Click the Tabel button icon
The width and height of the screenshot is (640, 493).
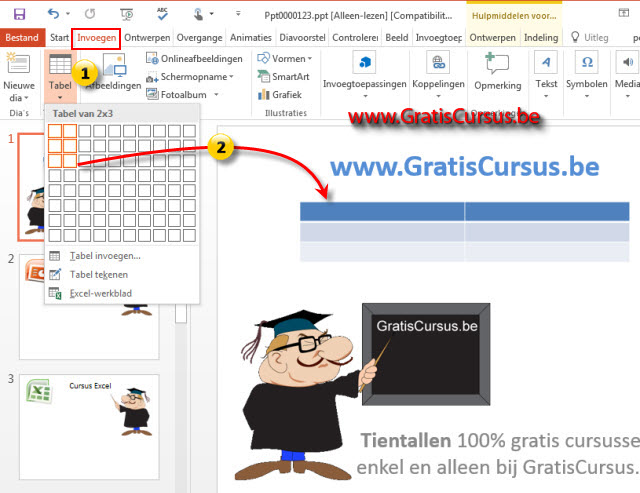tap(60, 64)
